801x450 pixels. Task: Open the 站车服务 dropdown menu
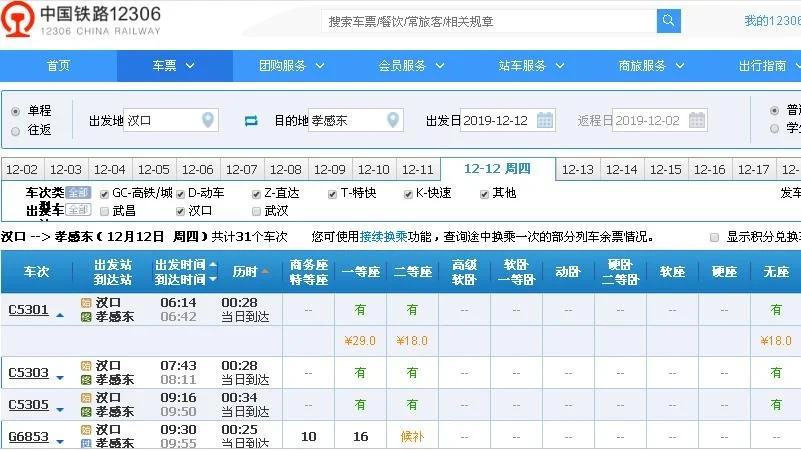(532, 65)
